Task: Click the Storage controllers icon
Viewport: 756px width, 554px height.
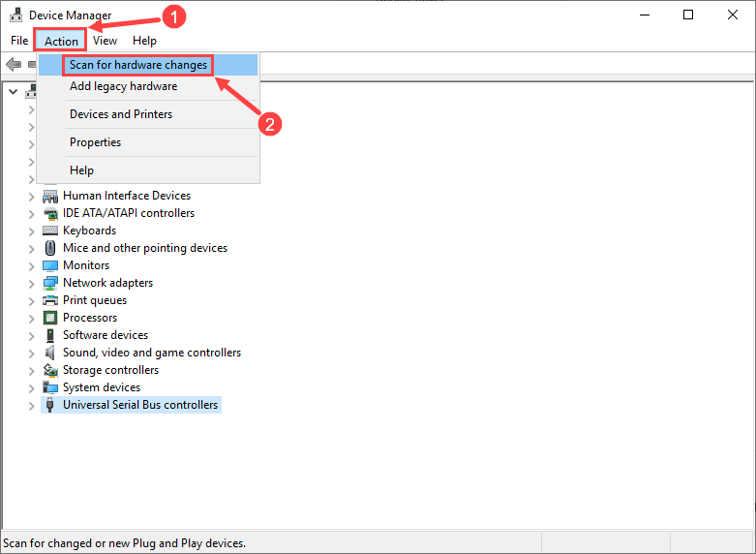Action: coord(50,370)
